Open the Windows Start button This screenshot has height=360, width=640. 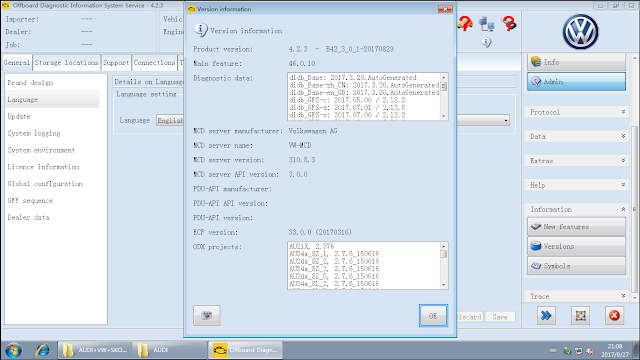click(x=13, y=350)
